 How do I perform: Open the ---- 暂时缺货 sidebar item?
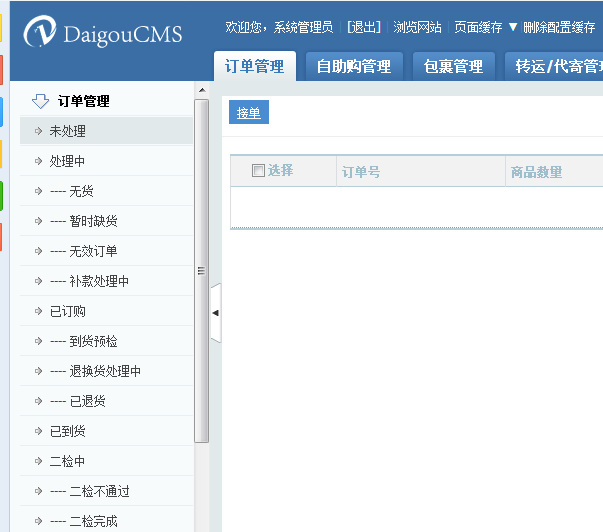(107, 221)
